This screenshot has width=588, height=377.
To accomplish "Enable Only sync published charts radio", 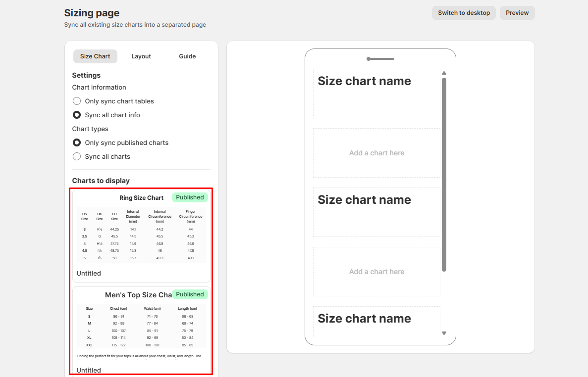I will click(77, 142).
